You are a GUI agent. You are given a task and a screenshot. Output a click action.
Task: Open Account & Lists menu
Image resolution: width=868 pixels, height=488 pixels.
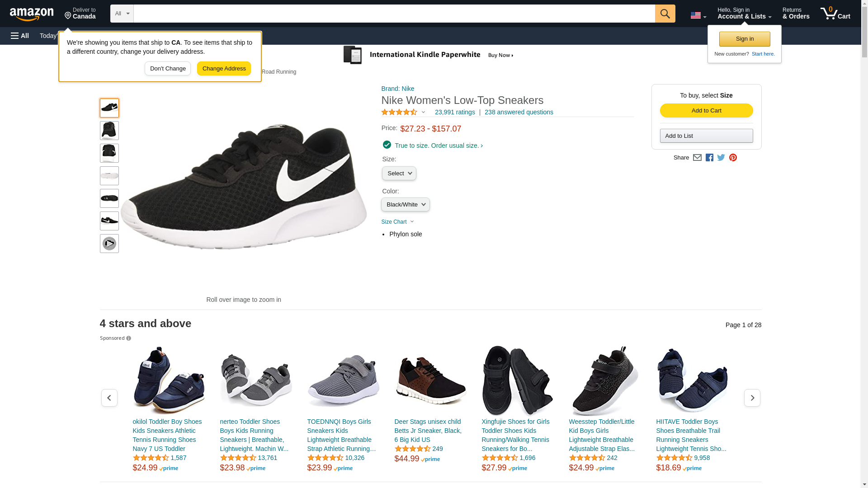[744, 14]
